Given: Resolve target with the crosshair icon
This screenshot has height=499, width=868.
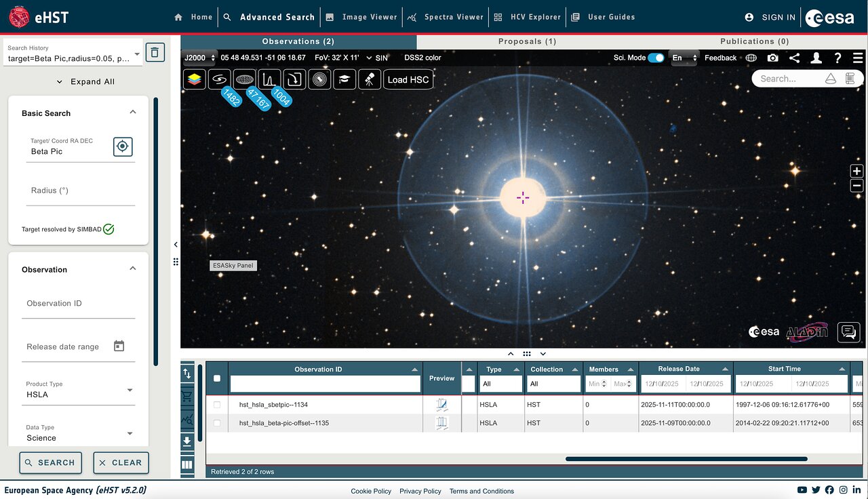Looking at the screenshot, I should point(123,146).
